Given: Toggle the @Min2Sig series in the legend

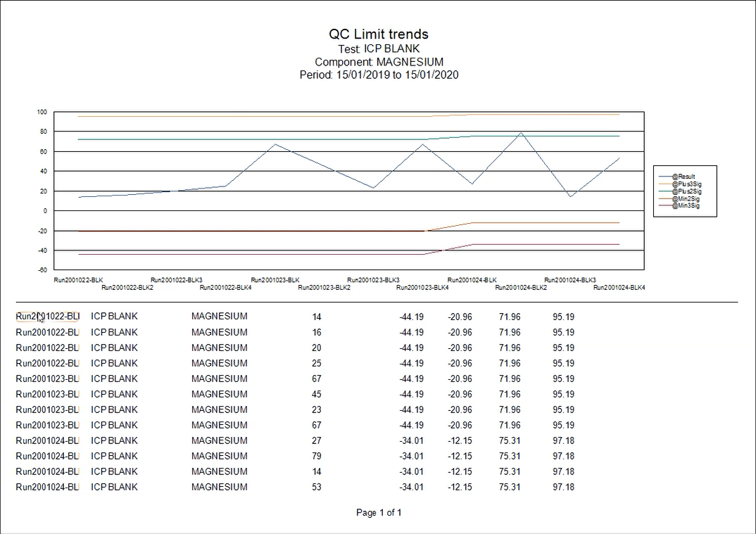Looking at the screenshot, I should pos(687,198).
